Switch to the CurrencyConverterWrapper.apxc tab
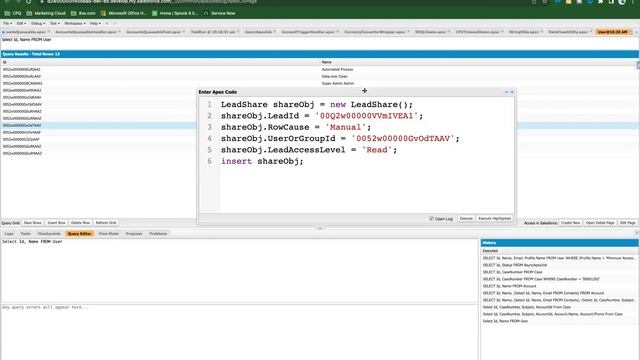This screenshot has height=360, width=640. (x=375, y=32)
